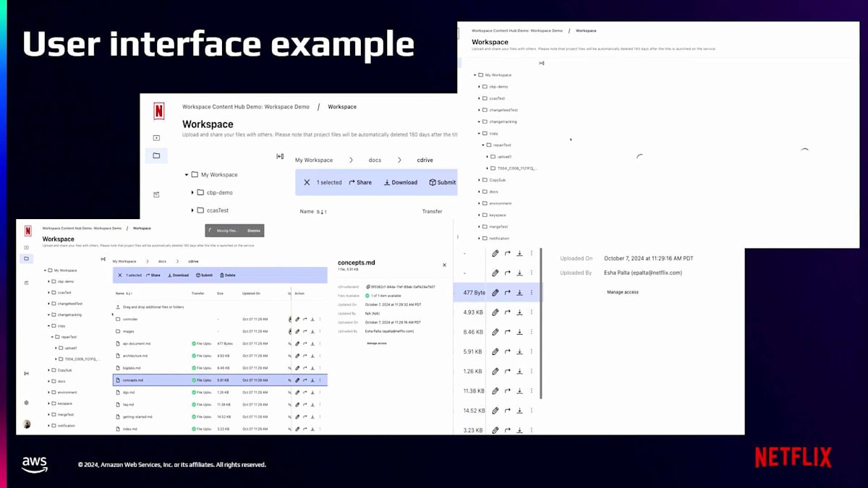The width and height of the screenshot is (868, 488).
Task: Click the download icon in the zoomed 11.38 KB row
Action: (519, 391)
